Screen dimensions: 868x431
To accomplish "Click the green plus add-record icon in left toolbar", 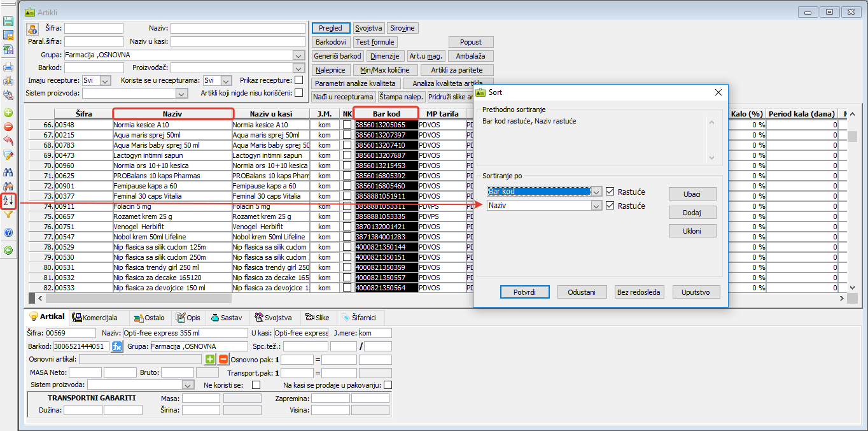I will point(8,112).
